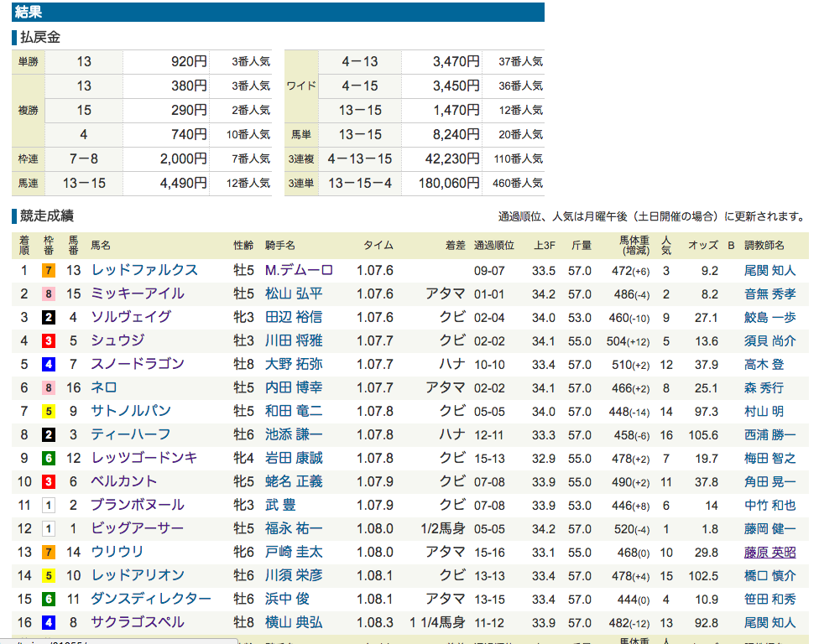The image size is (819, 644).
Task: Click jockey name 浜中 俊
Action: (287, 599)
